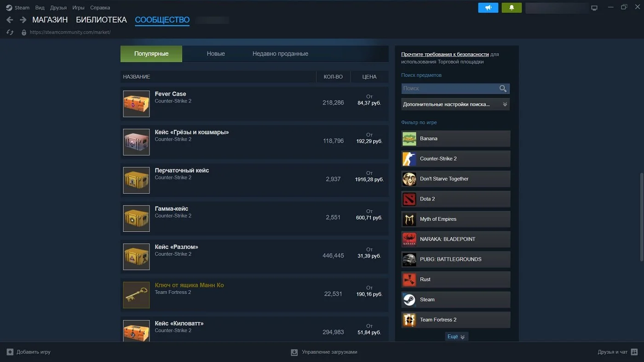This screenshot has width=644, height=362.
Task: Click the steamcommunity.com/market URL
Action: 70,32
